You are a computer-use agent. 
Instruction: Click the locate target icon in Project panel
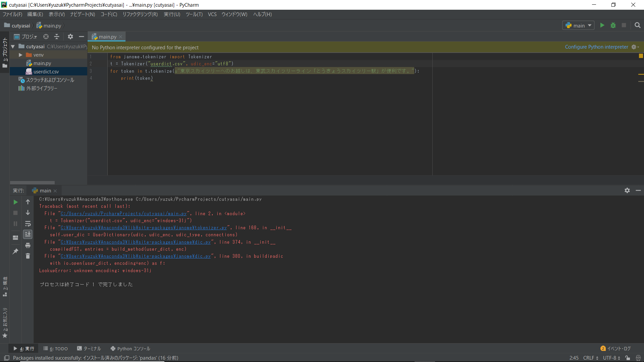pyautogui.click(x=46, y=37)
